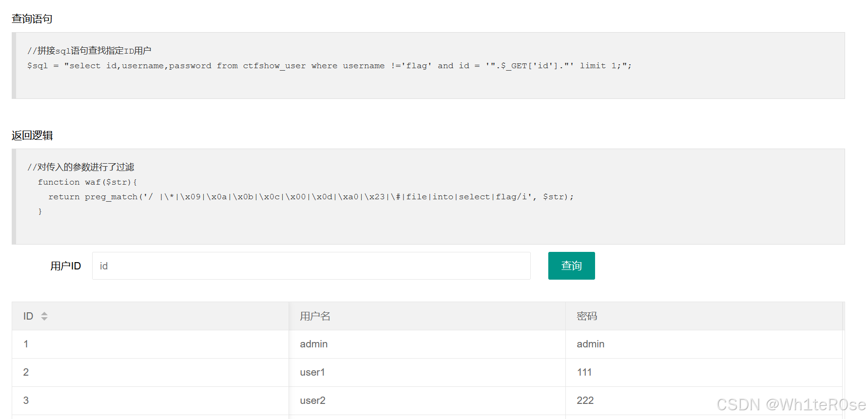The image size is (868, 419).
Task: Click the 返回逻辑 heading
Action: (x=32, y=135)
